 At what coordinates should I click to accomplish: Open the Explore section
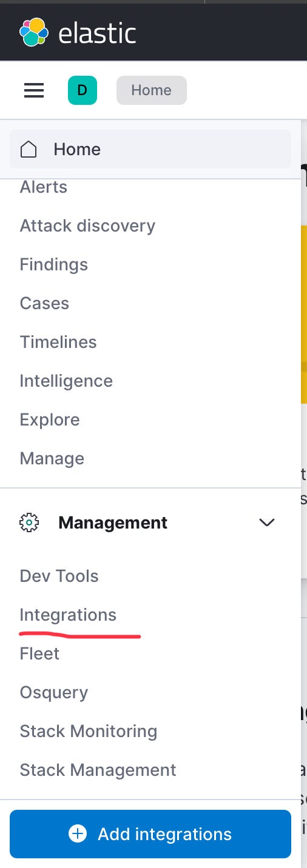(50, 420)
